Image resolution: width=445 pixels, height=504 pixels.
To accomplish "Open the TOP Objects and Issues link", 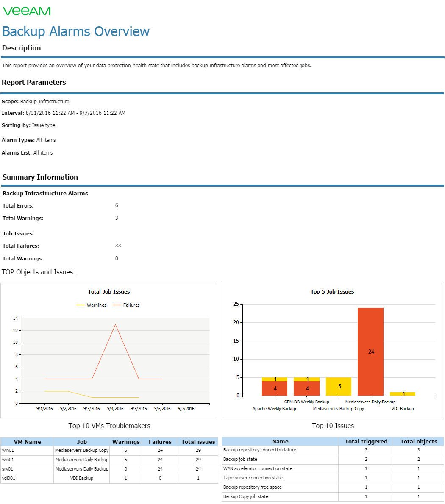I will coord(38,272).
